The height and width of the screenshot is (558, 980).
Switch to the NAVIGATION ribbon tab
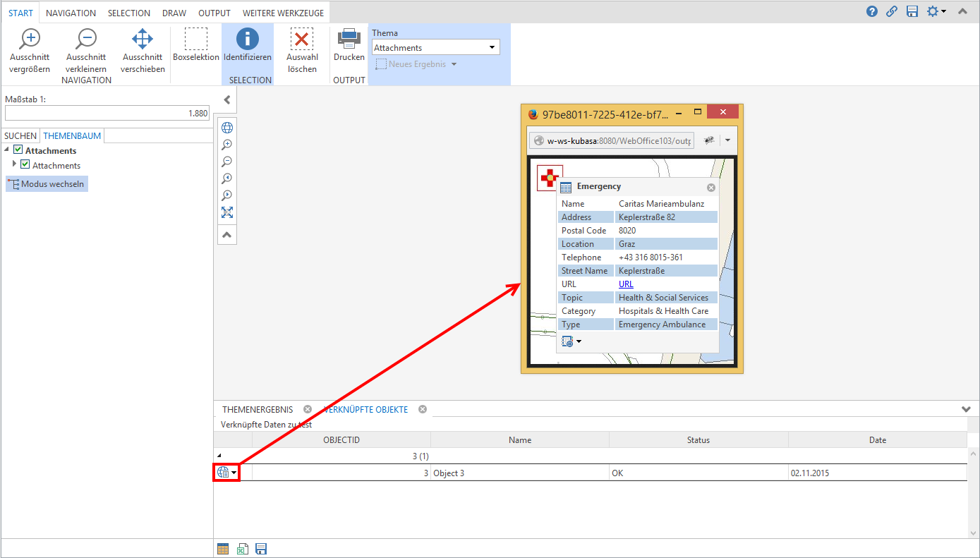coord(71,13)
